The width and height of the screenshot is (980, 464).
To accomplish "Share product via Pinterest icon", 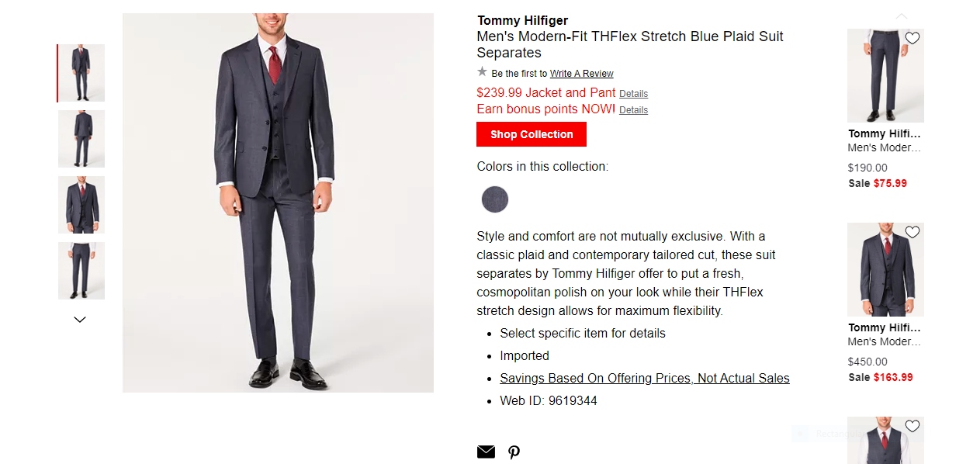I will pyautogui.click(x=514, y=452).
